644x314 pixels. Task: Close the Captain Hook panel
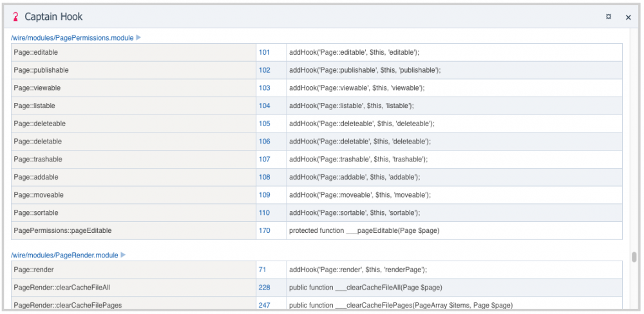[x=628, y=17]
